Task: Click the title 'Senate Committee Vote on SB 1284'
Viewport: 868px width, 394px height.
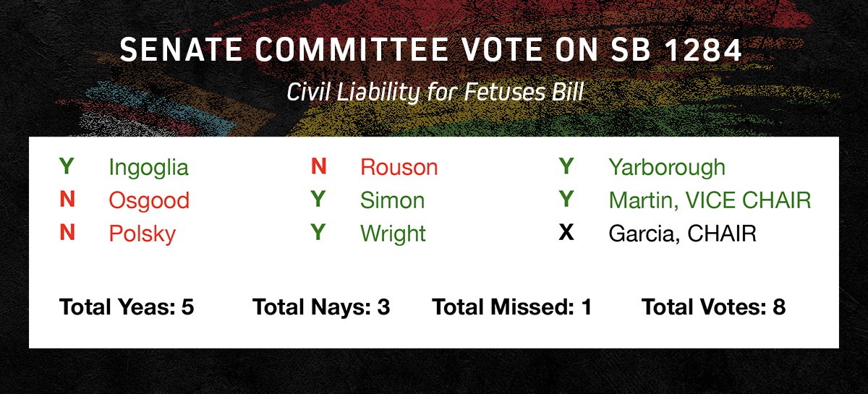Action: point(431,50)
